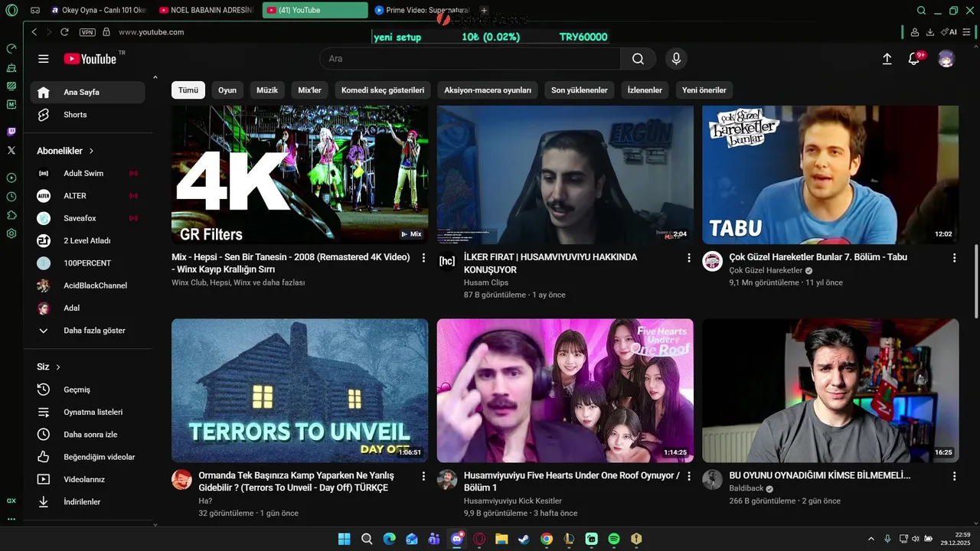Open Opera tab search icon
The height and width of the screenshot is (551, 980).
[x=921, y=11]
